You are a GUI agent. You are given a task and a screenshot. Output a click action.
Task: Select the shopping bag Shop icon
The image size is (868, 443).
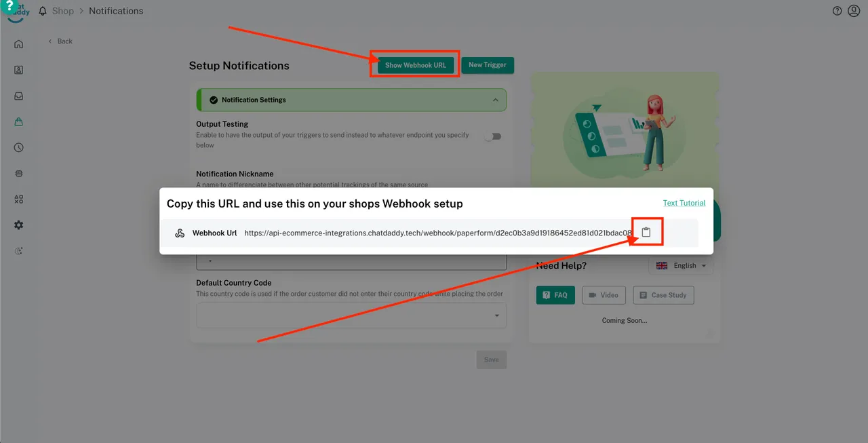[x=19, y=122]
